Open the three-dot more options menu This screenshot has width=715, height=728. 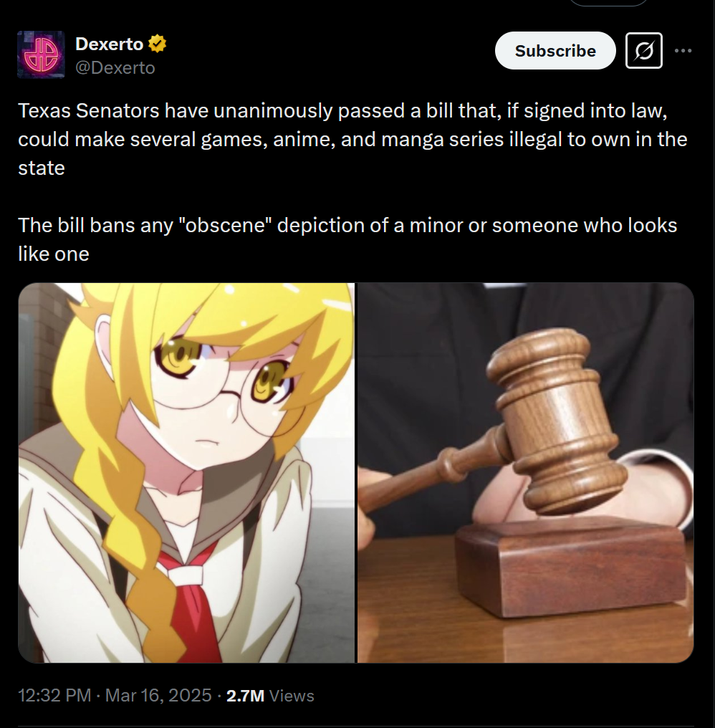click(683, 51)
